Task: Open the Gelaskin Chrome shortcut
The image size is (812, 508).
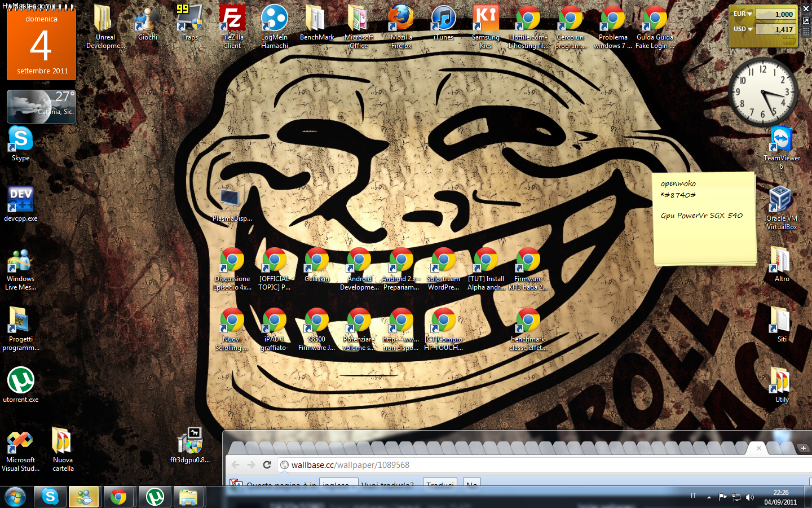Action: click(x=316, y=264)
